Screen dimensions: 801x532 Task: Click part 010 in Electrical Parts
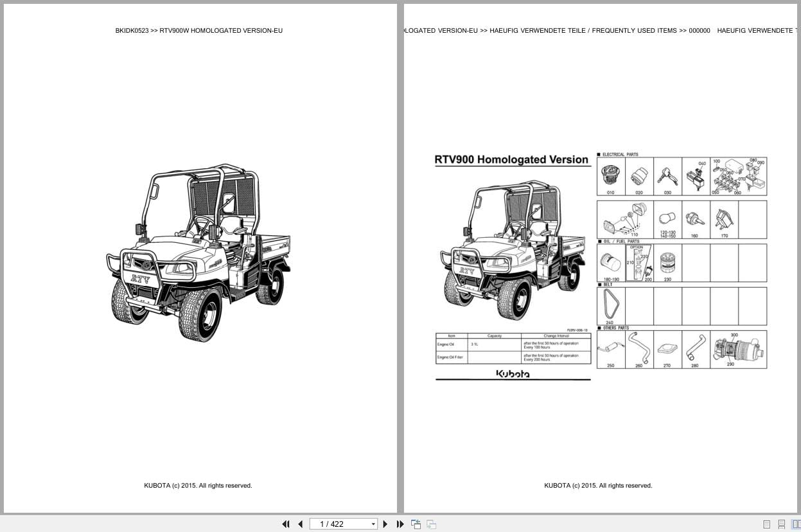[x=610, y=177]
